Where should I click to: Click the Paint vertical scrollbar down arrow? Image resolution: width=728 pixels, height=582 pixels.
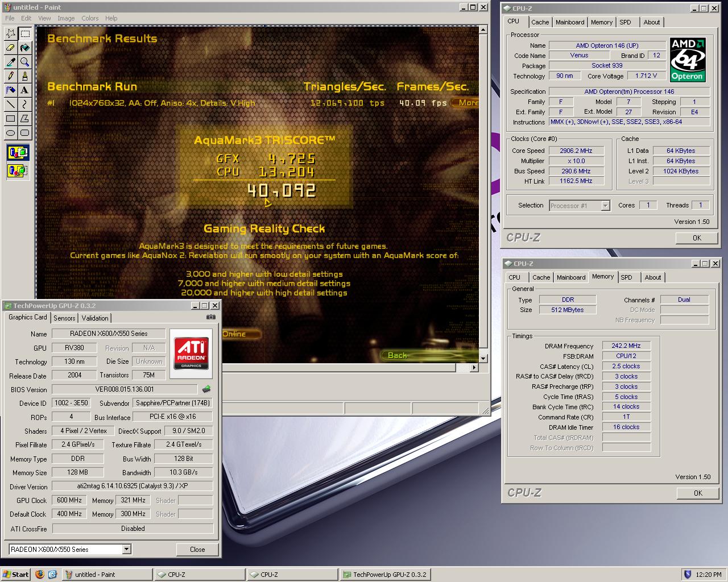click(483, 358)
